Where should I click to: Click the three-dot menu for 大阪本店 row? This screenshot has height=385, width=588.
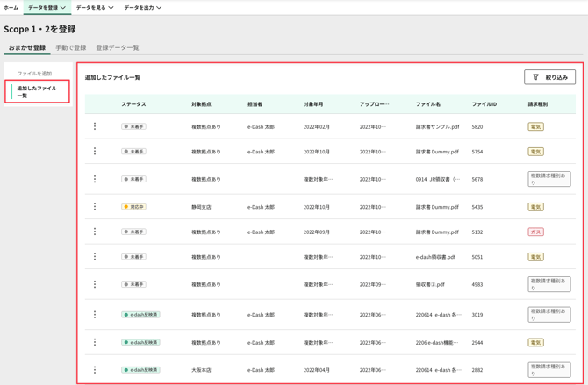[x=95, y=370]
